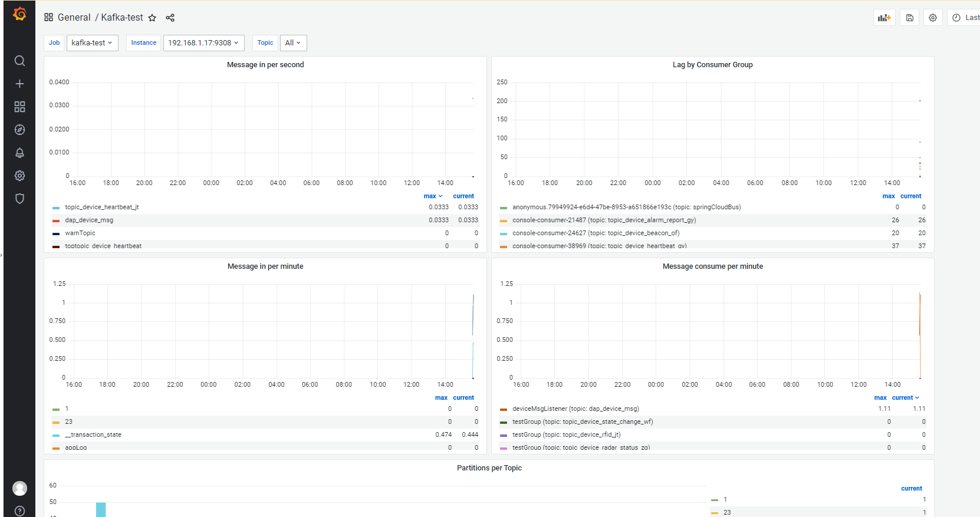Screen dimensions: 980x517
Task: Open the Configuration gear icon in sidebar
Action: tap(19, 176)
